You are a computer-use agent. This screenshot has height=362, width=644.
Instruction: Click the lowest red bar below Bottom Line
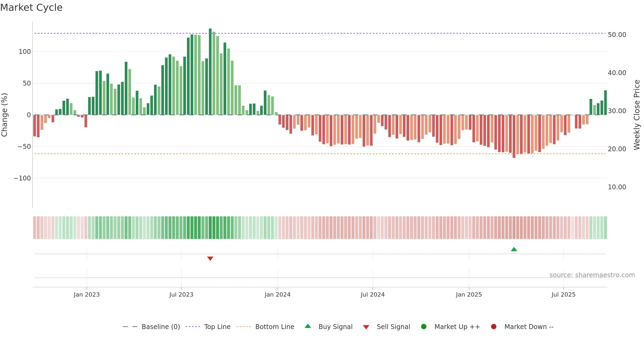514,136
